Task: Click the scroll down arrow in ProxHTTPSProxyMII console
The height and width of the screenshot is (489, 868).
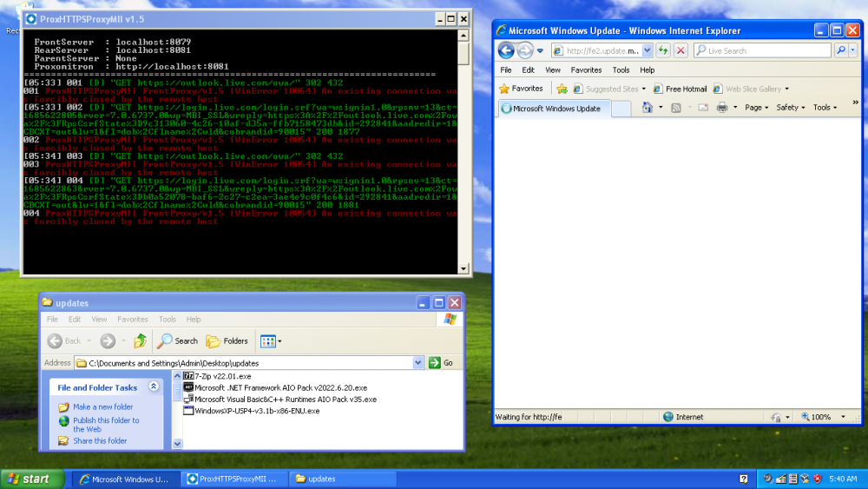Action: (464, 268)
